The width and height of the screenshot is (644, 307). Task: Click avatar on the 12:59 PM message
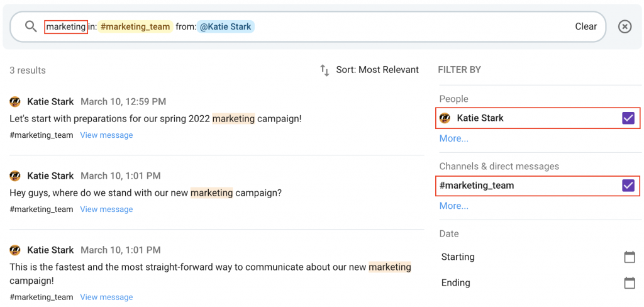pos(15,101)
